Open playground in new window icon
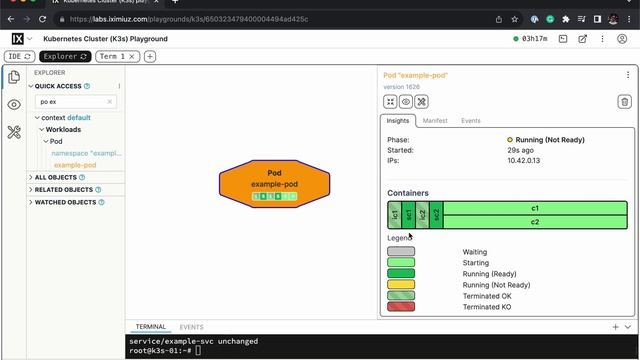640x360 pixels. [582, 39]
